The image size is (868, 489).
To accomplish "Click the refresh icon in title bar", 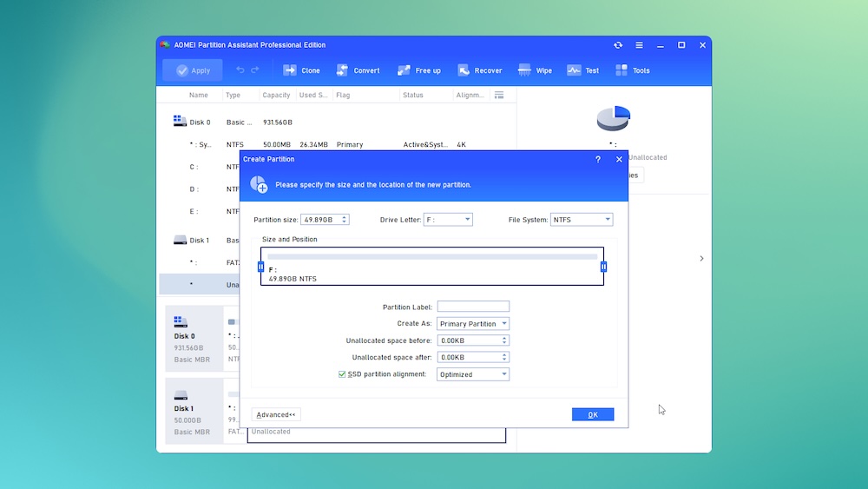I will [618, 45].
